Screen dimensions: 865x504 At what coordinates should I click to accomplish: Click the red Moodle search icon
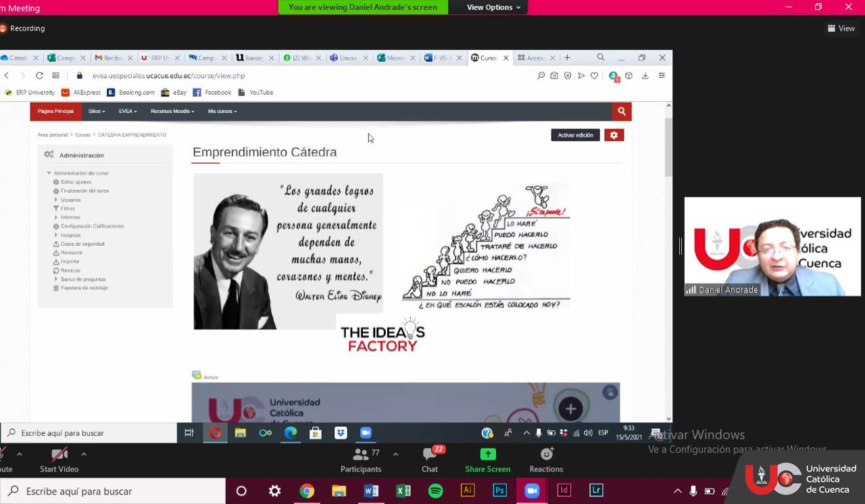click(x=622, y=111)
